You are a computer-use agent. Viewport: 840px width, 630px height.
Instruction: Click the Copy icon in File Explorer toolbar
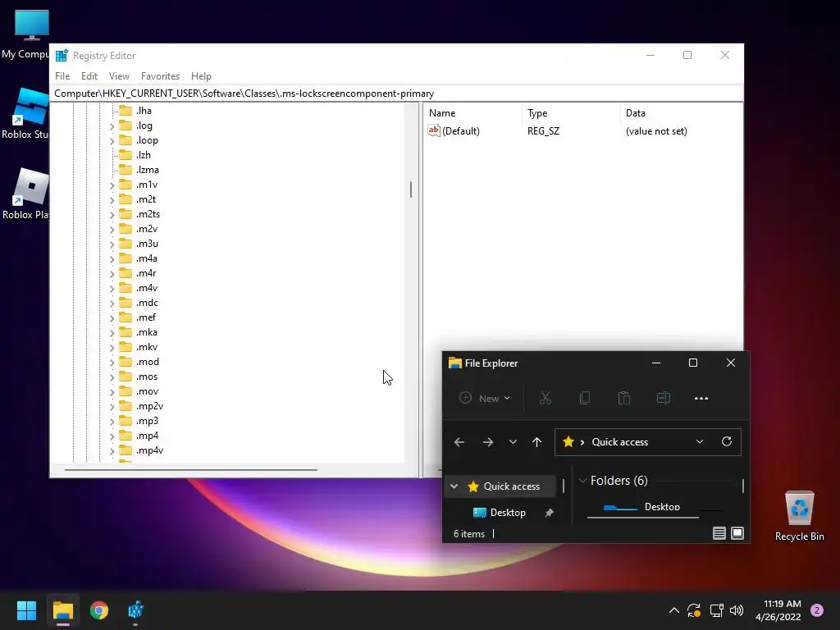pyautogui.click(x=584, y=398)
